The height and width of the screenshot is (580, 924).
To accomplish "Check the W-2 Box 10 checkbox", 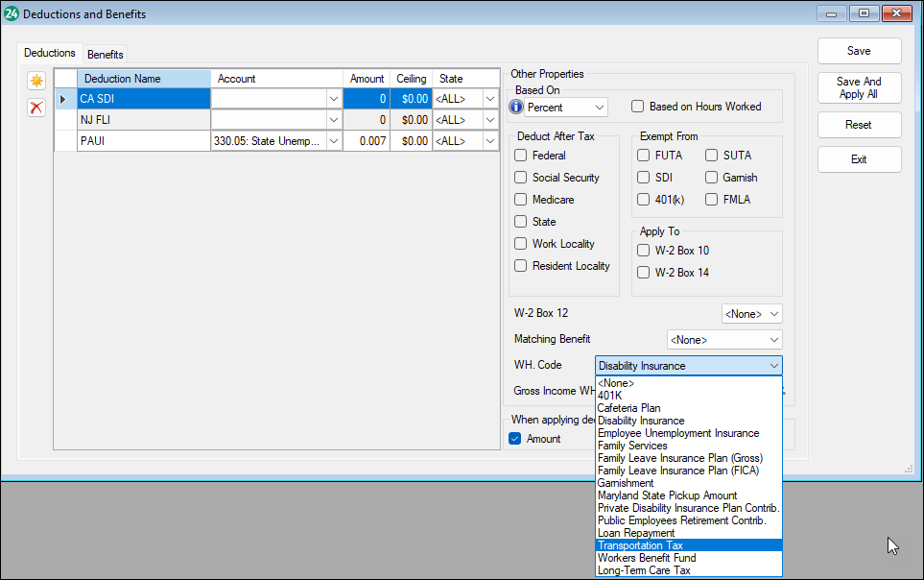I will (x=644, y=251).
